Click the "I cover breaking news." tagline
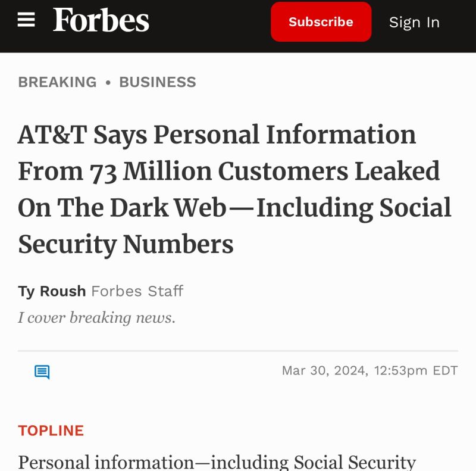Image resolution: width=476 pixels, height=471 pixels. 97,318
